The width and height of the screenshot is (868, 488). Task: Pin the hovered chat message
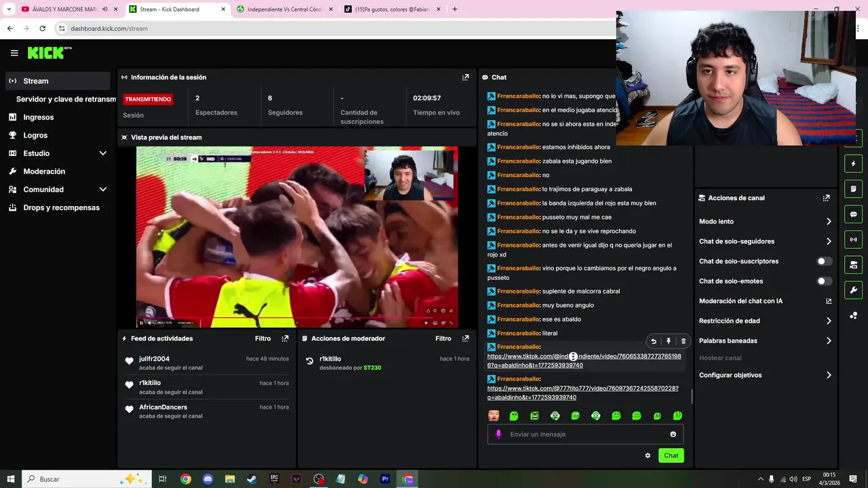pos(669,342)
